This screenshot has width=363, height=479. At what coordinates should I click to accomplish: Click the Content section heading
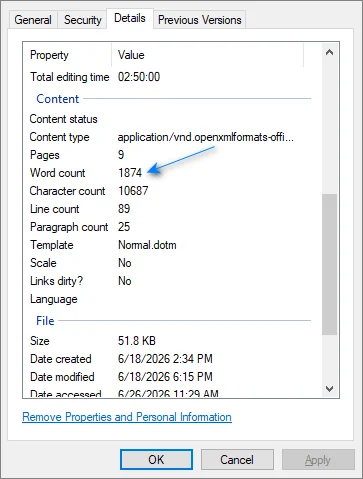coord(58,99)
